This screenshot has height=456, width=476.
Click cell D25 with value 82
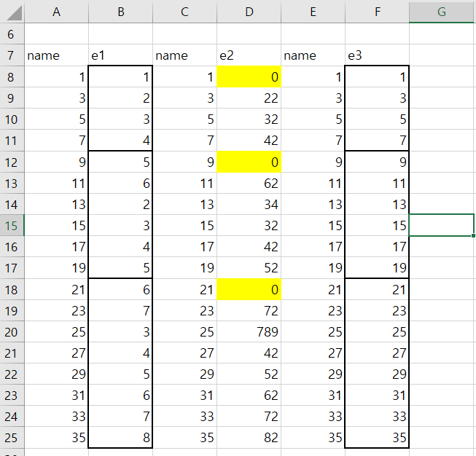tap(249, 438)
